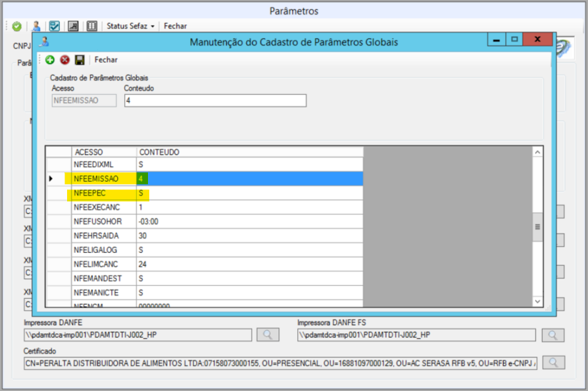Click the green check icon in Parâmetros toolbar
588x391 pixels.
point(16,26)
